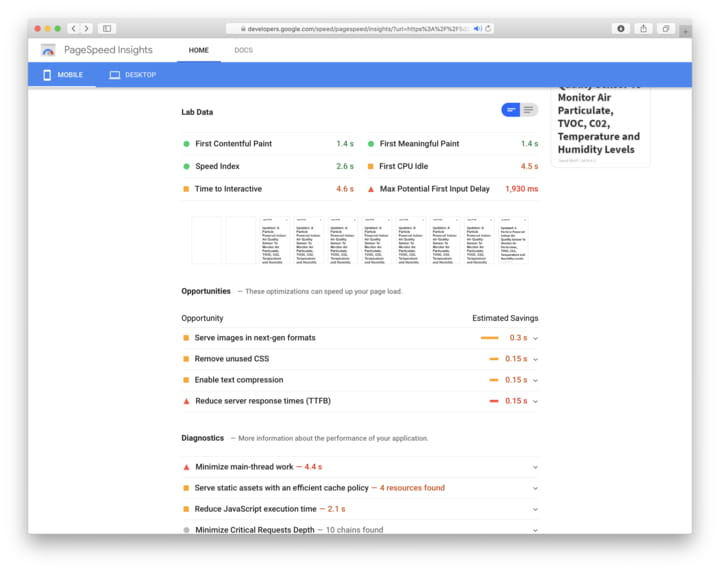
Task: Switch Lab Data to the expanded view toggle
Action: pyautogui.click(x=529, y=110)
